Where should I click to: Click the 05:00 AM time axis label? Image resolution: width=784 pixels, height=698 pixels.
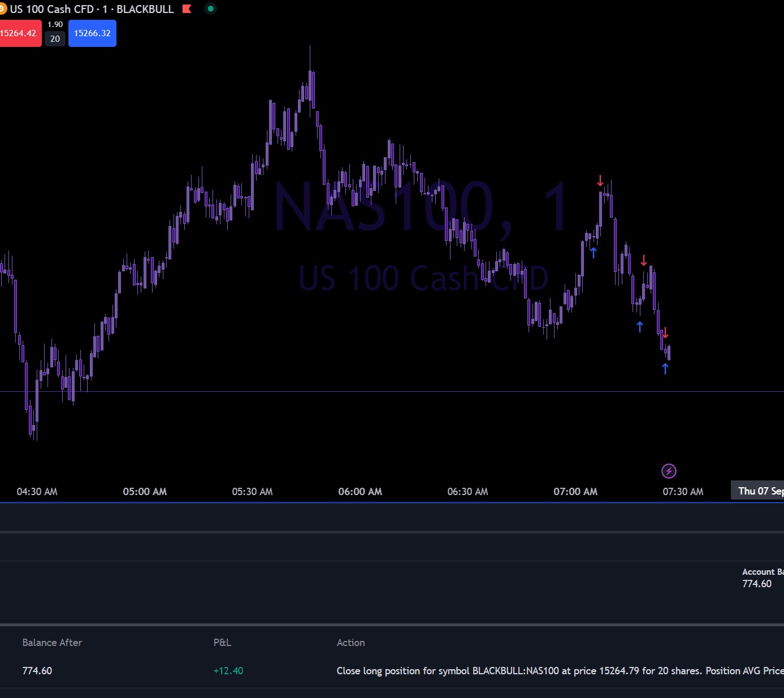145,492
